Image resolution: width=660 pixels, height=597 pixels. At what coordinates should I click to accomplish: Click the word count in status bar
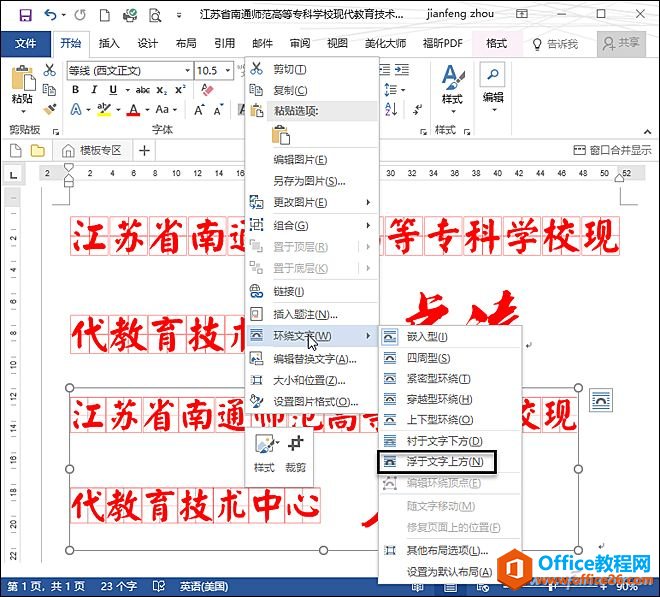[119, 586]
